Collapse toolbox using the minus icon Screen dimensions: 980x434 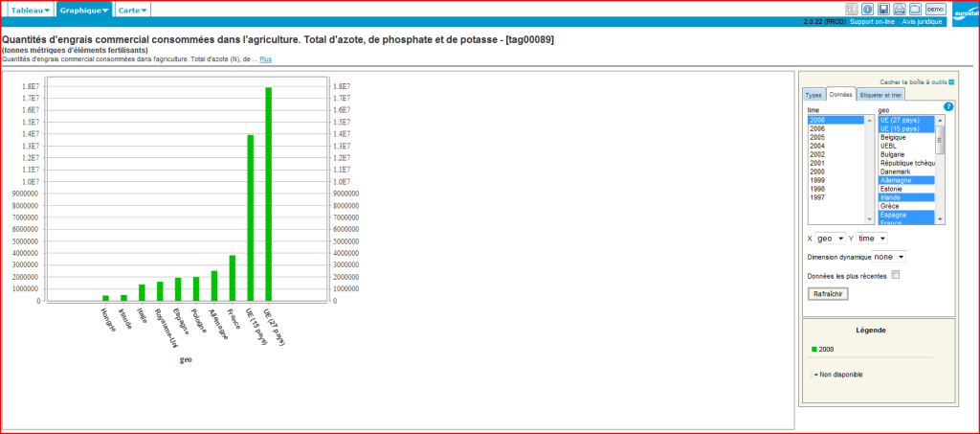[951, 82]
